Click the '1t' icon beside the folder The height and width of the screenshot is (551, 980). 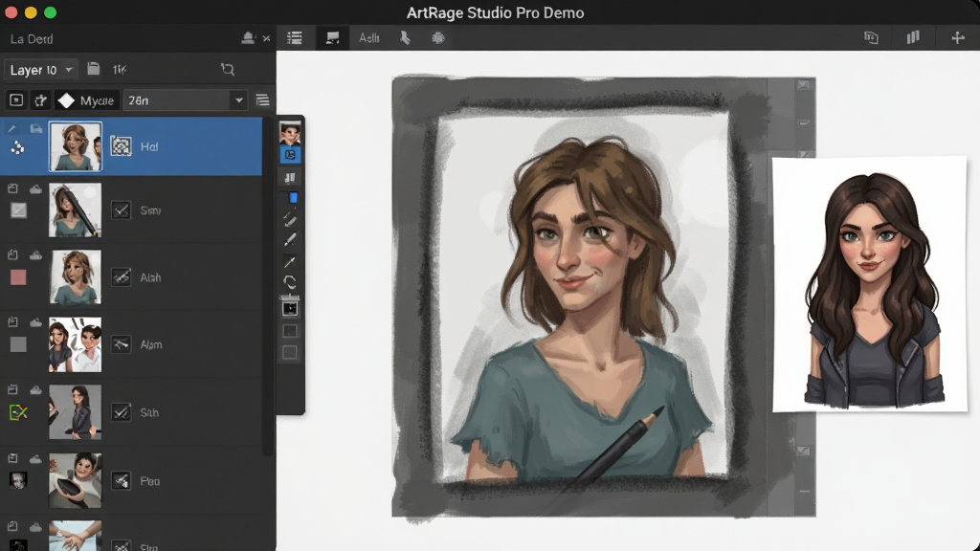[120, 69]
